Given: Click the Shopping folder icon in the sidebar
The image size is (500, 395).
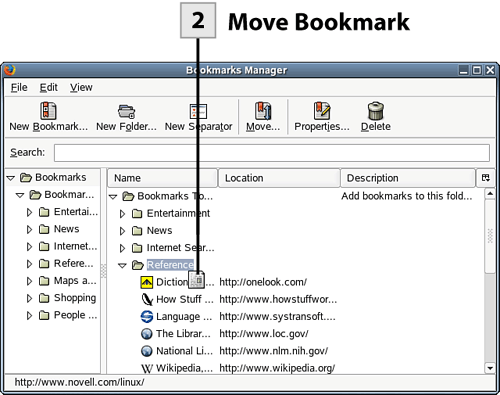Looking at the screenshot, I should 44,298.
